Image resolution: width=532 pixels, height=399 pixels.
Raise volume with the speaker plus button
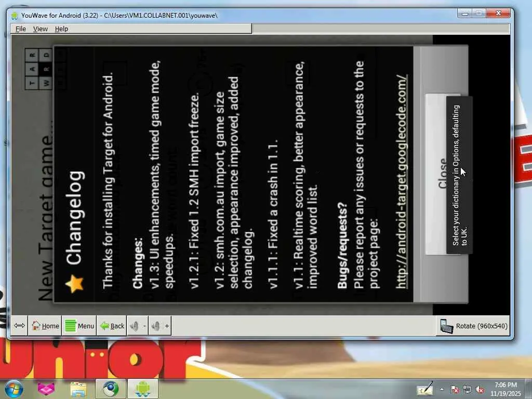pyautogui.click(x=160, y=326)
